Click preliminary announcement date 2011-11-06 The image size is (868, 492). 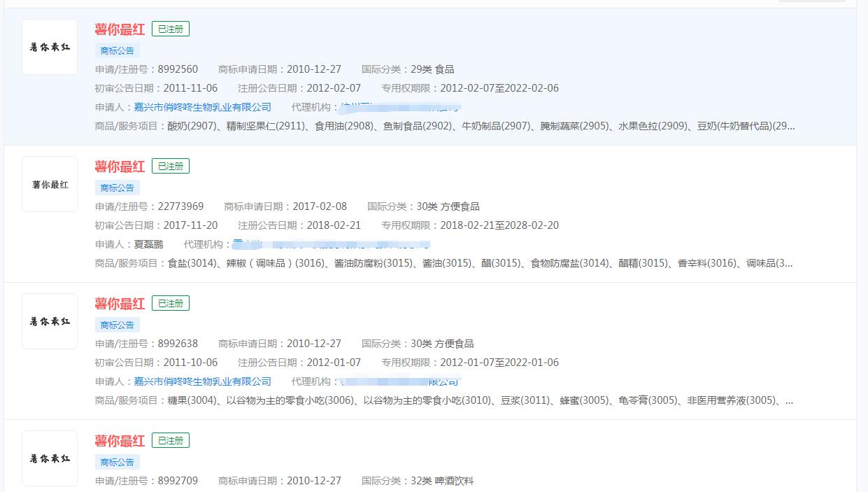(190, 88)
